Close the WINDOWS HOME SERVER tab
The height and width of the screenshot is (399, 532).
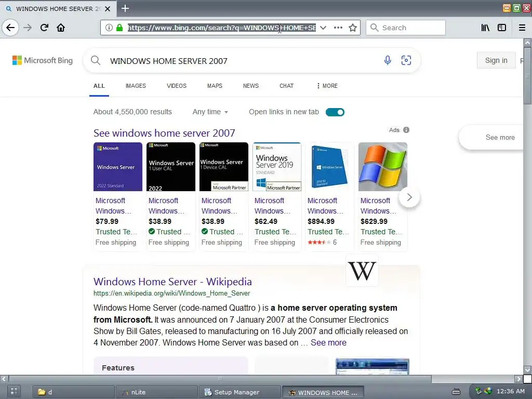(x=108, y=8)
